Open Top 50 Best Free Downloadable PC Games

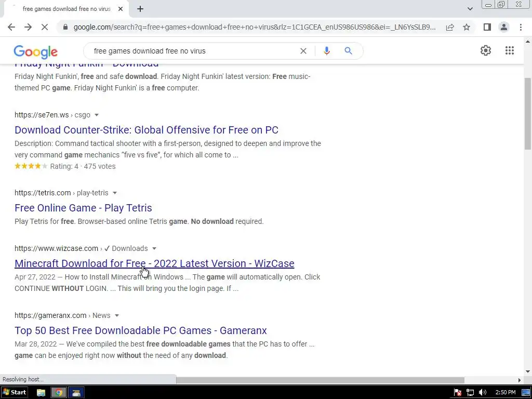coord(141,330)
